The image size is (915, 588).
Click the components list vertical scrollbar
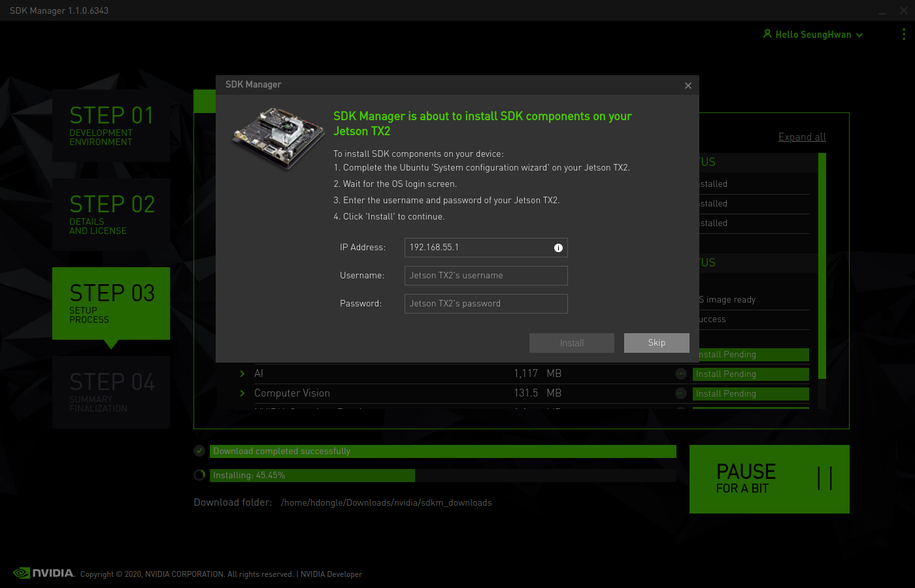coord(822,266)
